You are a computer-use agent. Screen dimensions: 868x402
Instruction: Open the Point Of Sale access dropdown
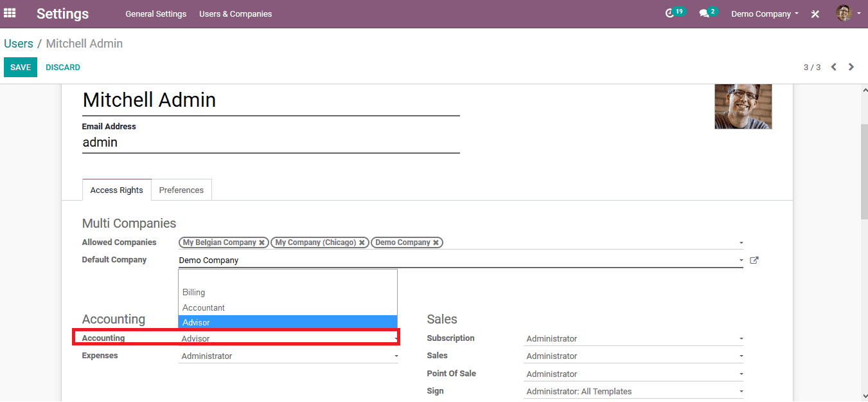633,374
